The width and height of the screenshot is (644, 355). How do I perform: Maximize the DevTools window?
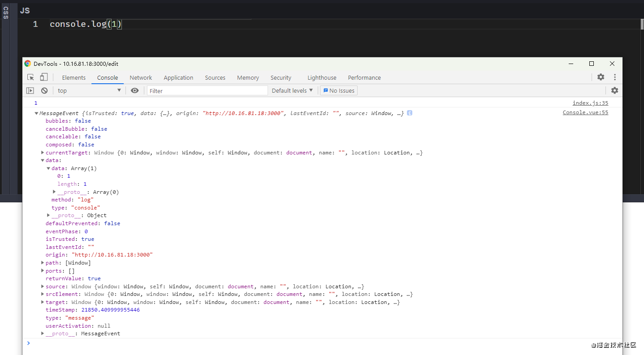[x=592, y=64]
